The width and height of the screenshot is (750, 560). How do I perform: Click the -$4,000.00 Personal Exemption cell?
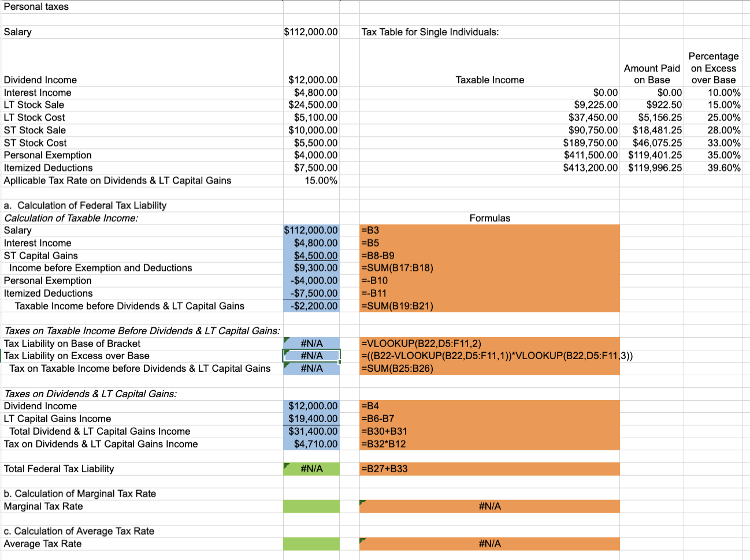[311, 281]
